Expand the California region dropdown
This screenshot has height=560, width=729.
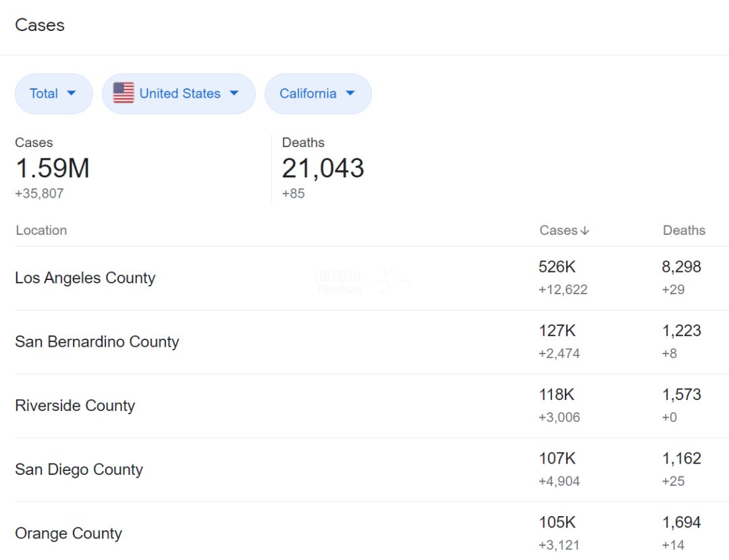click(317, 94)
